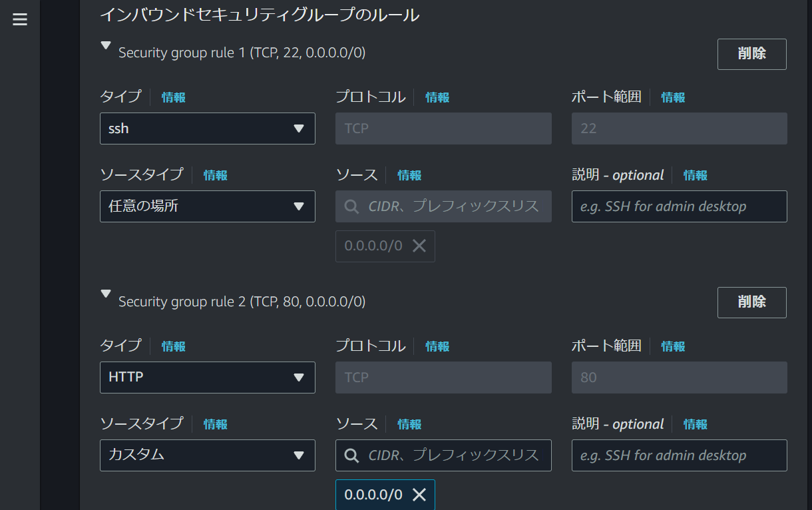Open the HTTP type dropdown
Screen dimensions: 812x510
(207, 378)
